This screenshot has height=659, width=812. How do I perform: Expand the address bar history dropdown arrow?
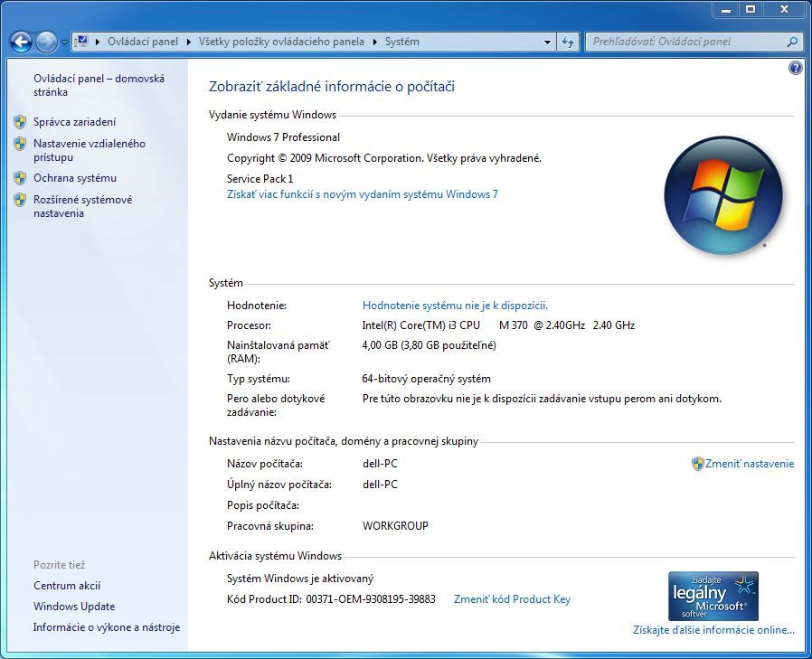pos(548,42)
